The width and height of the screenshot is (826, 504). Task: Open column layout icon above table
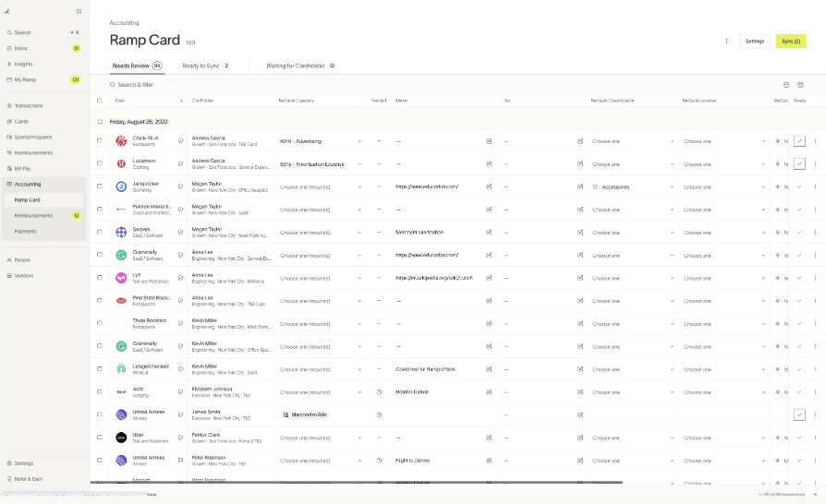point(800,85)
